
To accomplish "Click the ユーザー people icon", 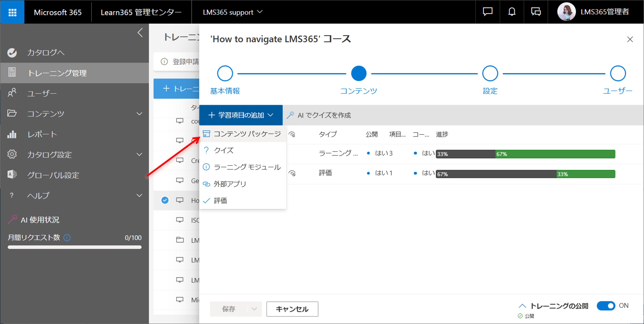I will click(12, 93).
